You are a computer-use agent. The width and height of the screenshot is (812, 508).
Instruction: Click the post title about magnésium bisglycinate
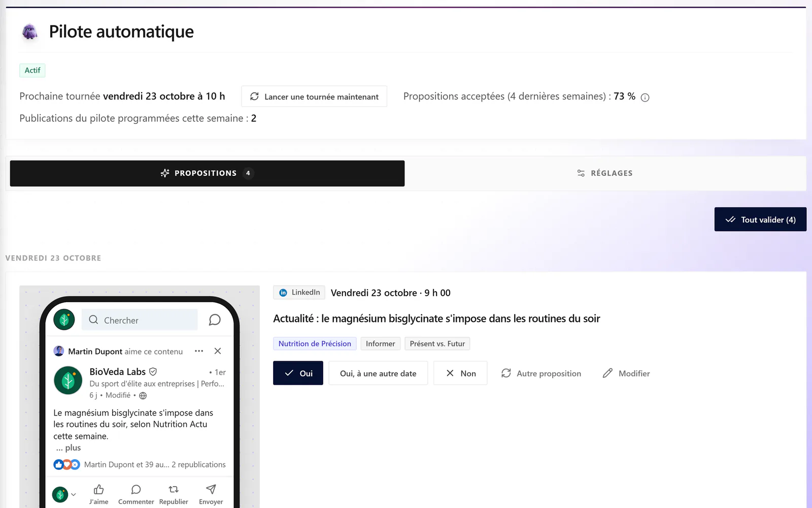[436, 319]
